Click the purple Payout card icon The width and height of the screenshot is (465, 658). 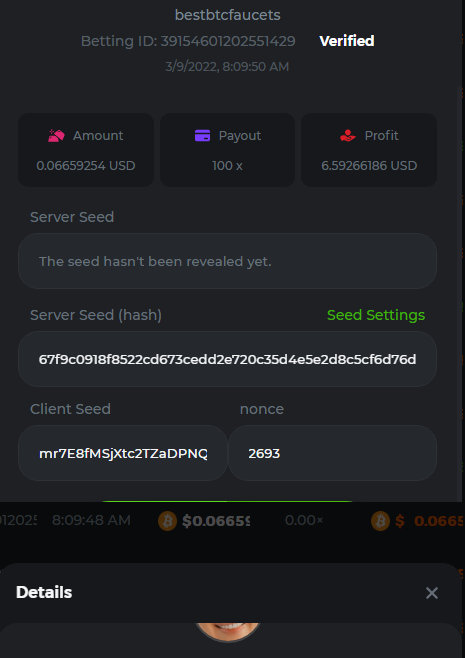(202, 136)
